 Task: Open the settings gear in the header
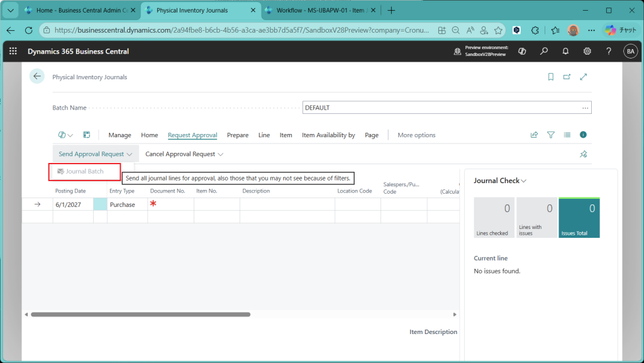pyautogui.click(x=587, y=51)
